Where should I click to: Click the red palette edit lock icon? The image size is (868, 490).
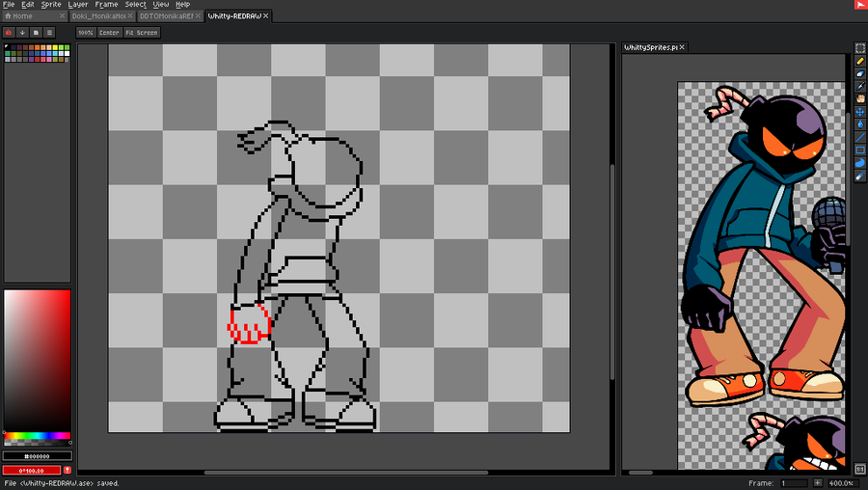click(x=9, y=33)
